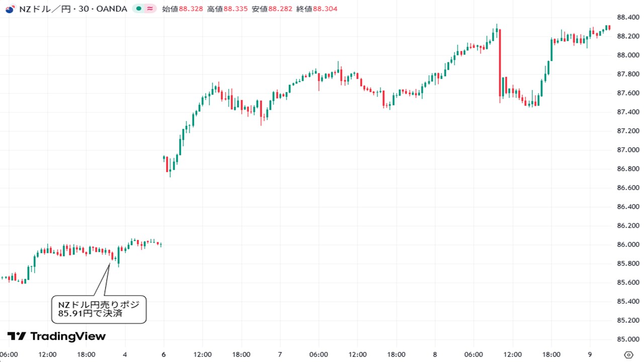Select the NZドル円売りポジ annotation callout
The image size is (644, 362).
[99, 309]
